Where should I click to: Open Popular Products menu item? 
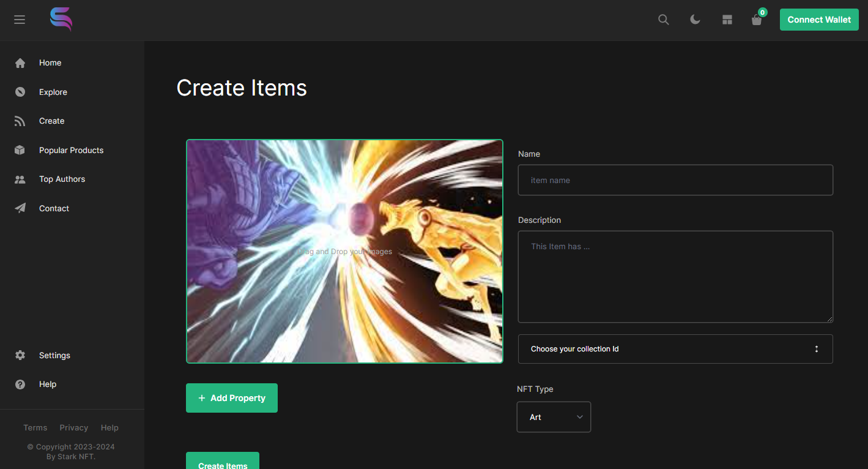point(72,150)
